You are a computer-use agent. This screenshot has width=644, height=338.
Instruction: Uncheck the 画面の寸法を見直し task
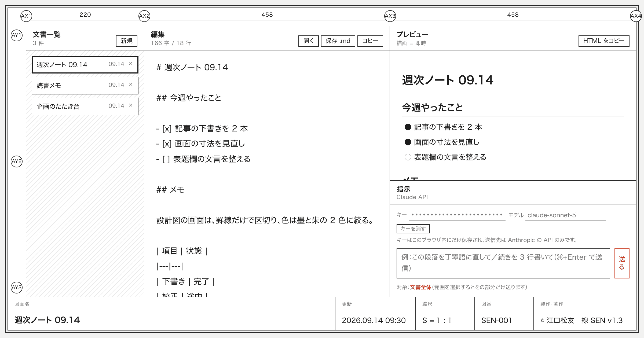(408, 142)
